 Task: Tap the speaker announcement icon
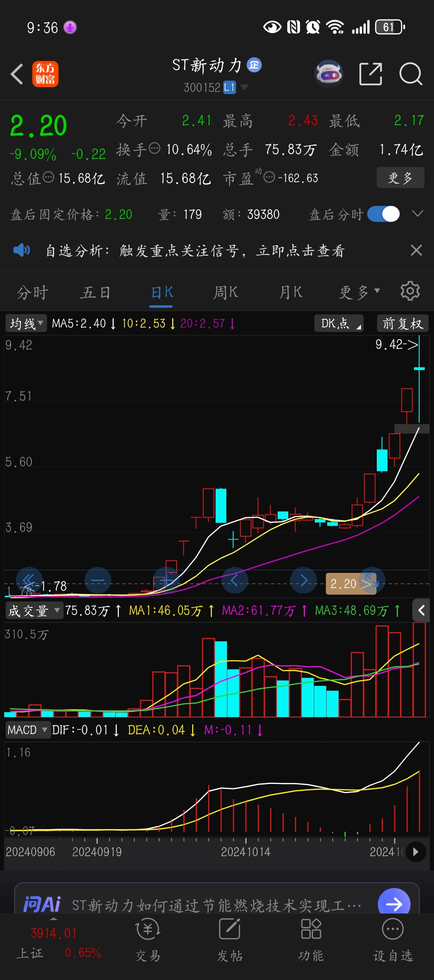pos(21,250)
